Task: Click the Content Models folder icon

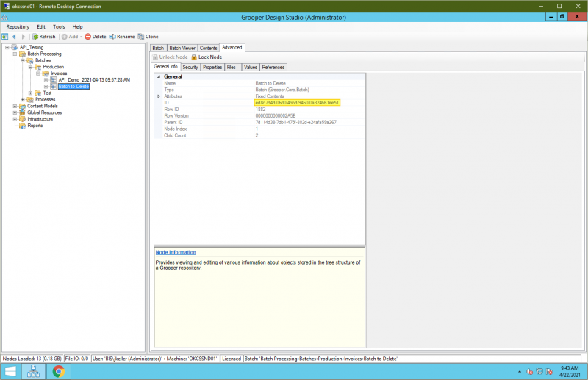Action: click(23, 106)
